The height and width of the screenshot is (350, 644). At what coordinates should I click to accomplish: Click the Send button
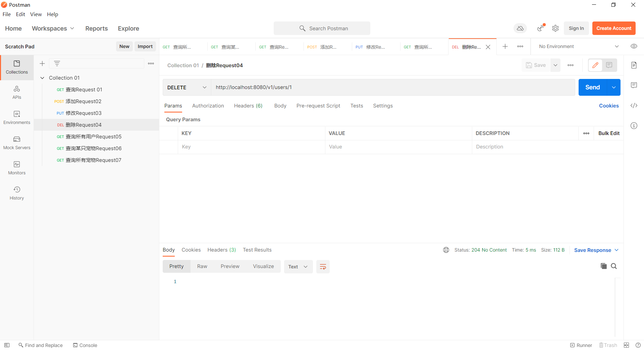pyautogui.click(x=593, y=87)
